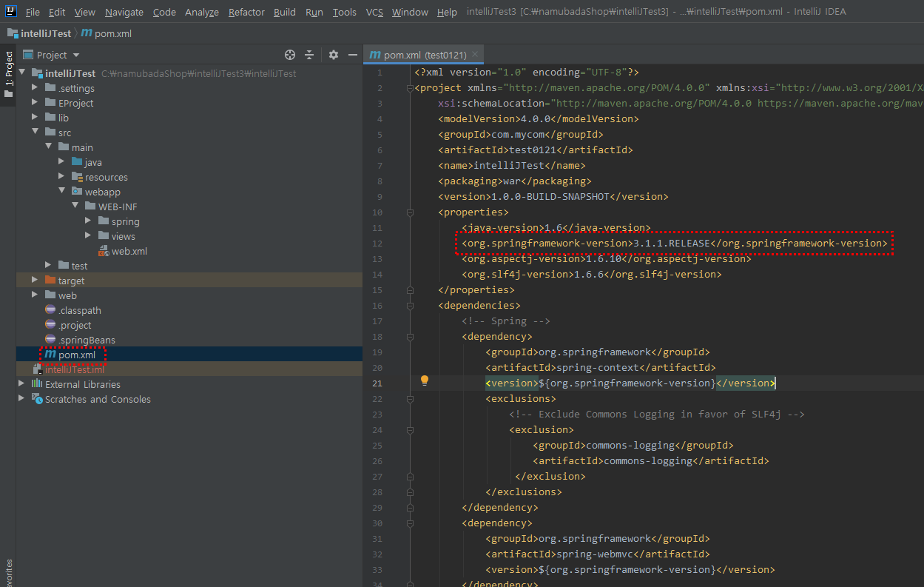Fold the project element at line 2
Viewport: 924px width, 587px height.
(x=410, y=88)
